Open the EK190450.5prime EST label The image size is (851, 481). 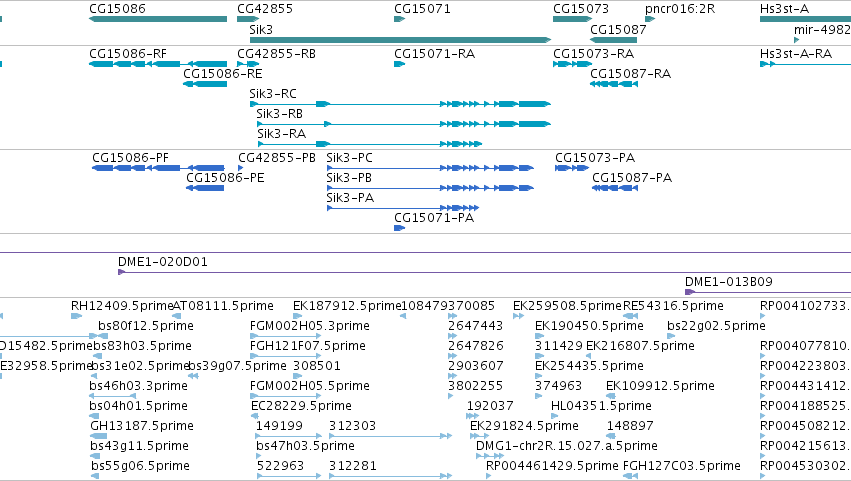[589, 326]
